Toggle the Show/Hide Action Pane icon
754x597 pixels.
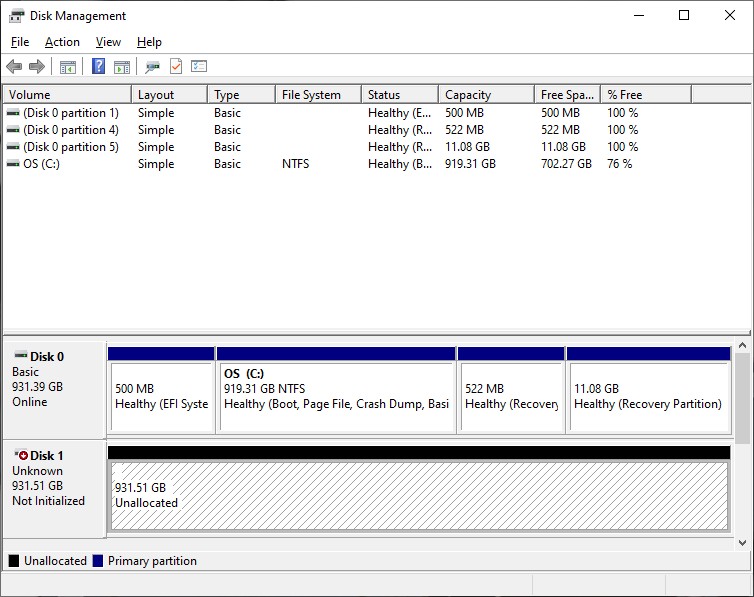pos(122,67)
